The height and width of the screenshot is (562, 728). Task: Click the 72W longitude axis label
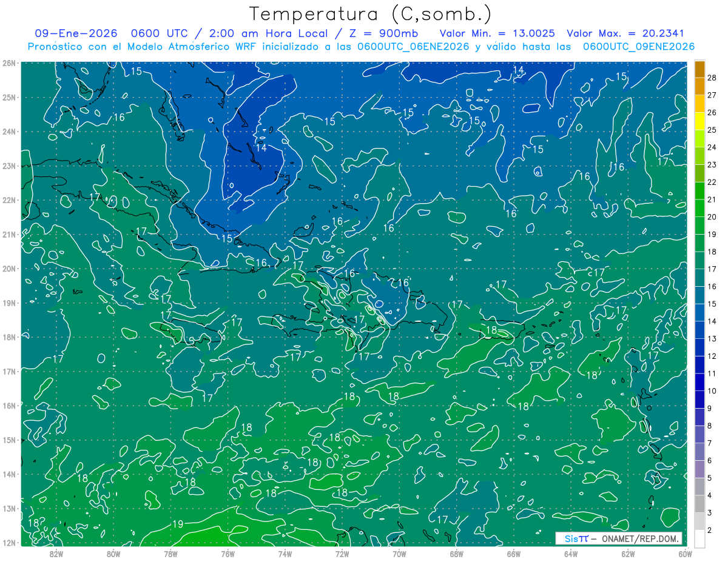[x=342, y=554]
